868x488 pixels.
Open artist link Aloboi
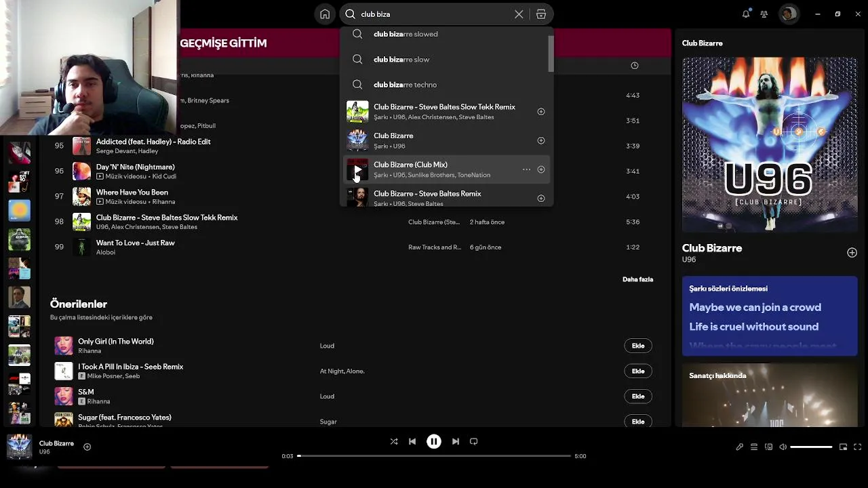pos(106,252)
